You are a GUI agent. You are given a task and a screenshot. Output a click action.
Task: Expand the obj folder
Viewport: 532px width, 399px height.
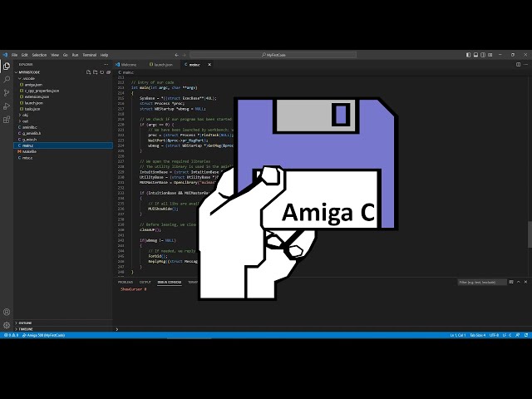24,115
